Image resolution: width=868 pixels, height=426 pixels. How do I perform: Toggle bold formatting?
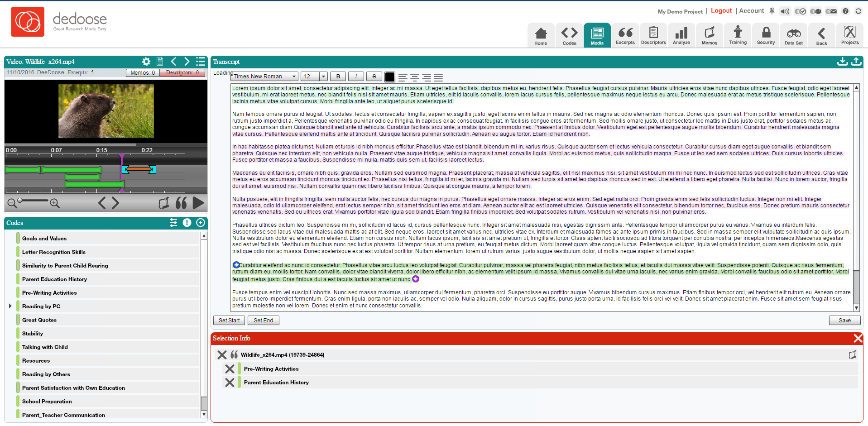(338, 77)
